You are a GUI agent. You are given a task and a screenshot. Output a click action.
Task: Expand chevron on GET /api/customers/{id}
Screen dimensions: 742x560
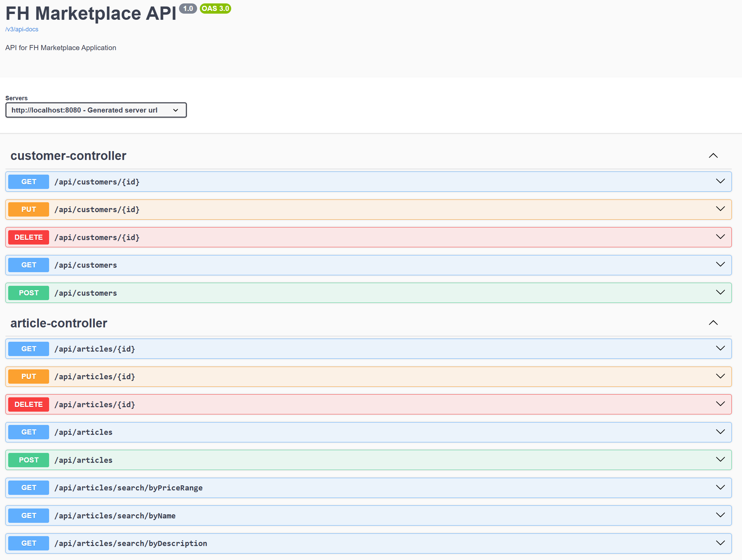click(720, 181)
